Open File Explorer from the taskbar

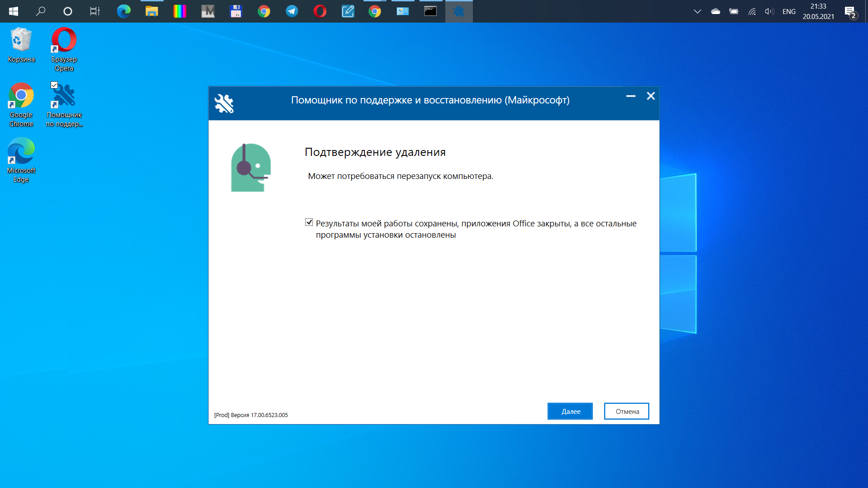[x=151, y=11]
